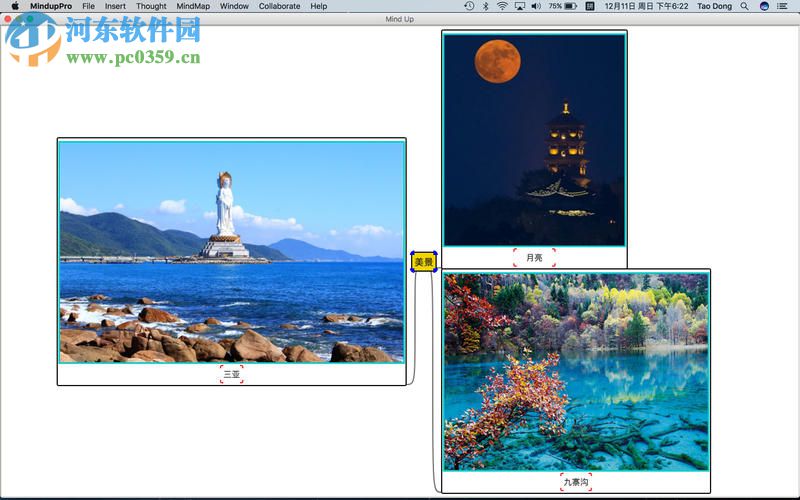Open the Insert menu
Image resolution: width=800 pixels, height=500 pixels.
pyautogui.click(x=115, y=6)
